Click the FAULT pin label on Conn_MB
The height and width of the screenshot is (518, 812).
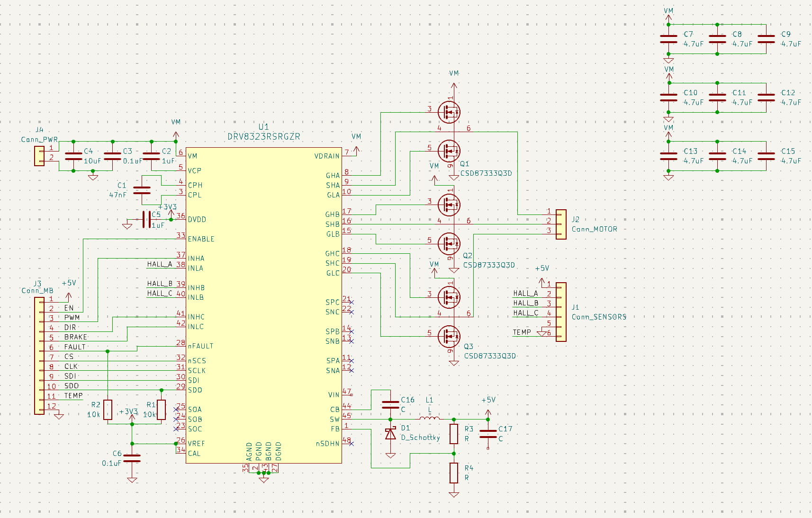point(75,347)
